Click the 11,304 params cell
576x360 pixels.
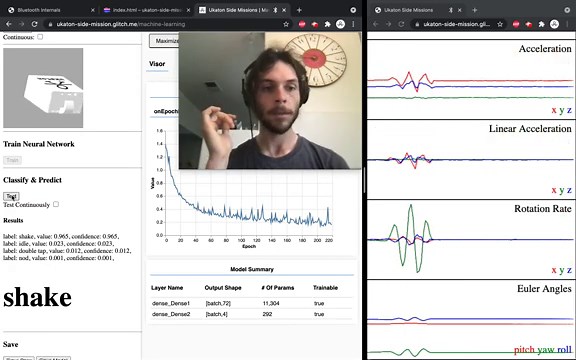[x=271, y=303]
